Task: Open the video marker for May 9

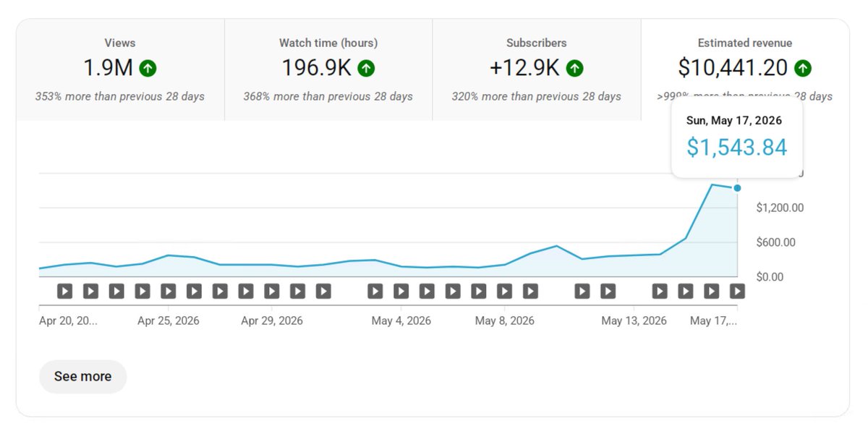Action: tap(530, 291)
